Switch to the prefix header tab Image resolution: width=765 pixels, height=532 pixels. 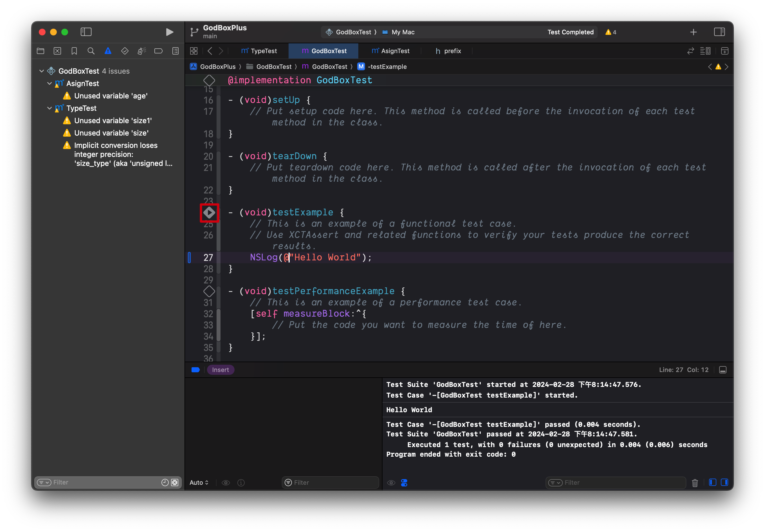[x=448, y=51]
